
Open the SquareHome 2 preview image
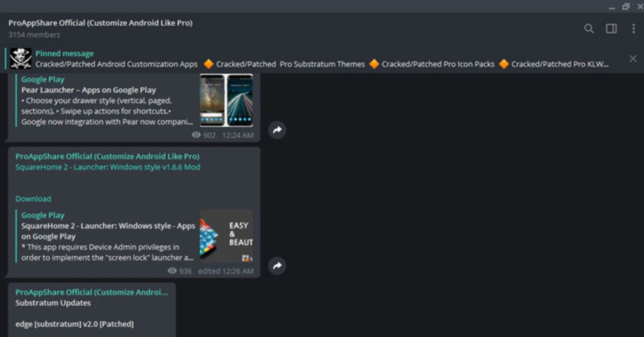pyautogui.click(x=226, y=236)
